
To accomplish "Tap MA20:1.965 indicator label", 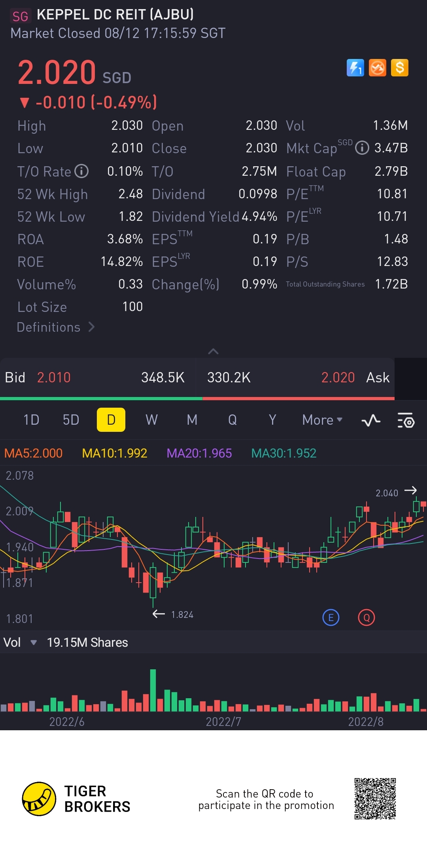I will click(x=199, y=453).
